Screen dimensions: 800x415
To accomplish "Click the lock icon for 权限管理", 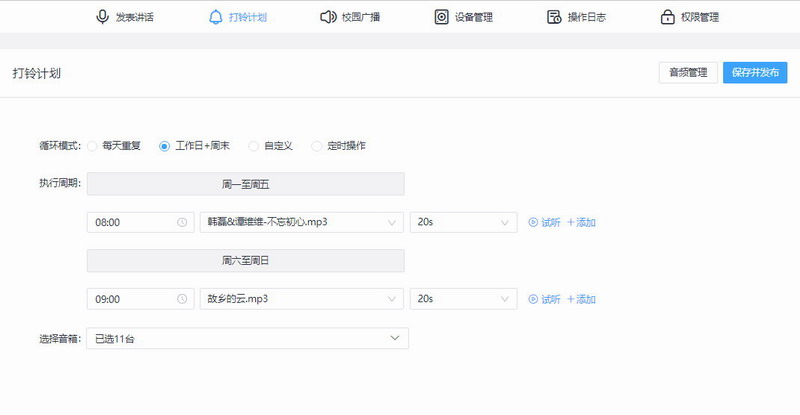I will [x=667, y=17].
